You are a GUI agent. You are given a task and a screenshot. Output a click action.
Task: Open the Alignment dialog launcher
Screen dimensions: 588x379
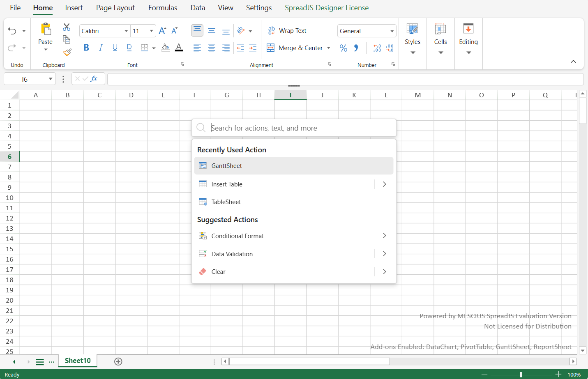(330, 64)
